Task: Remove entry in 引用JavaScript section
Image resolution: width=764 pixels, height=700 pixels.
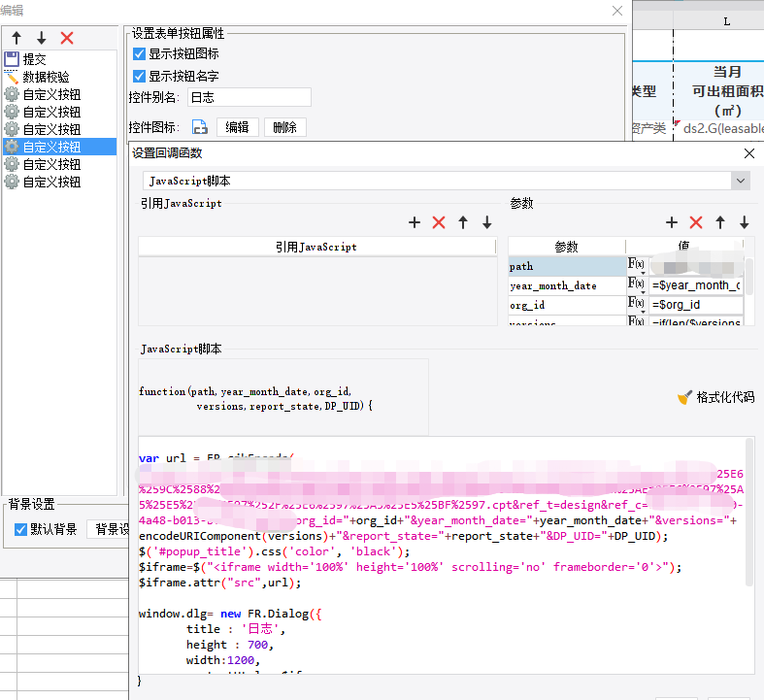Action: click(439, 222)
